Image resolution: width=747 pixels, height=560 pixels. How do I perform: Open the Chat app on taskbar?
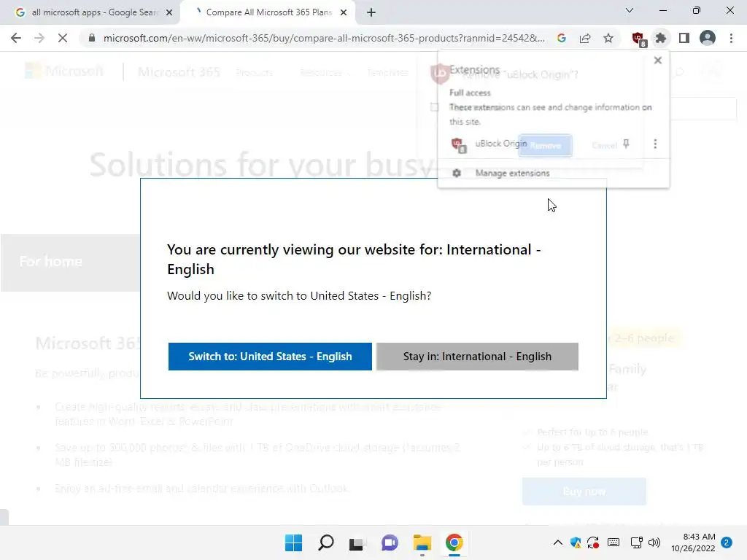pyautogui.click(x=390, y=542)
